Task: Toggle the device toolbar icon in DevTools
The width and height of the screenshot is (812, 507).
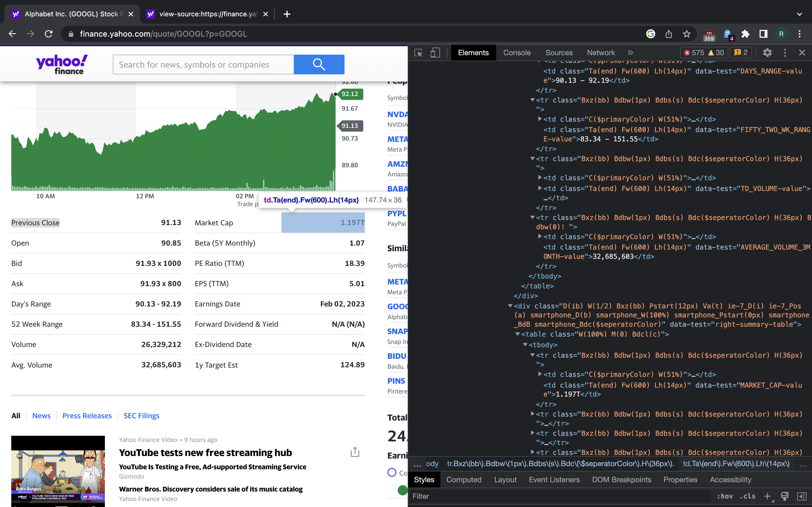Action: tap(435, 53)
